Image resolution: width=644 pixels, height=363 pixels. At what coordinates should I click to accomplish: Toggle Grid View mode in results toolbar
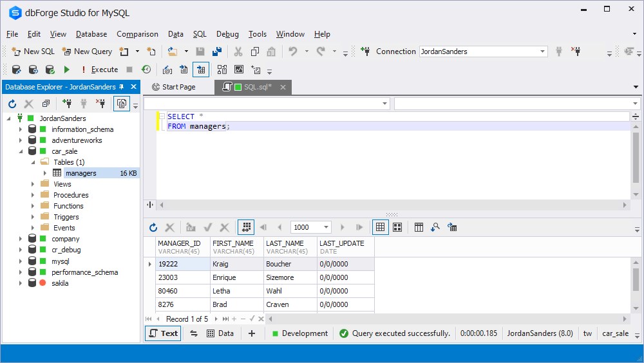click(x=381, y=227)
